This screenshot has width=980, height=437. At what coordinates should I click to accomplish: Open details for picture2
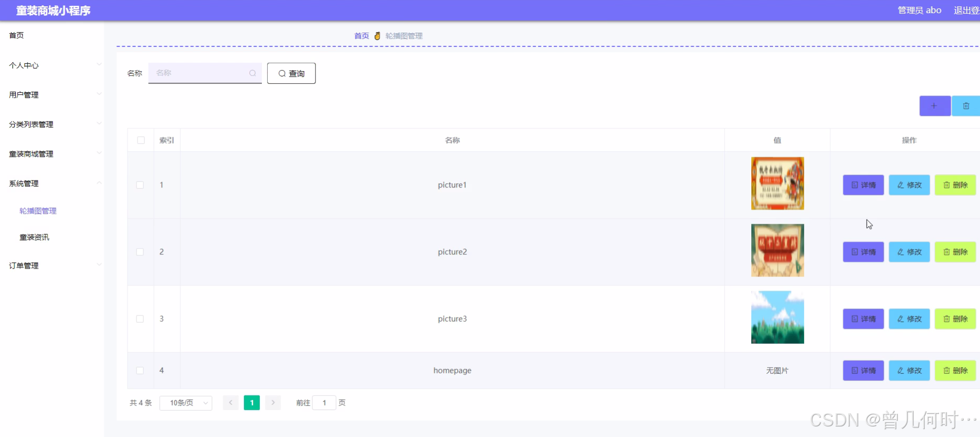pyautogui.click(x=863, y=252)
